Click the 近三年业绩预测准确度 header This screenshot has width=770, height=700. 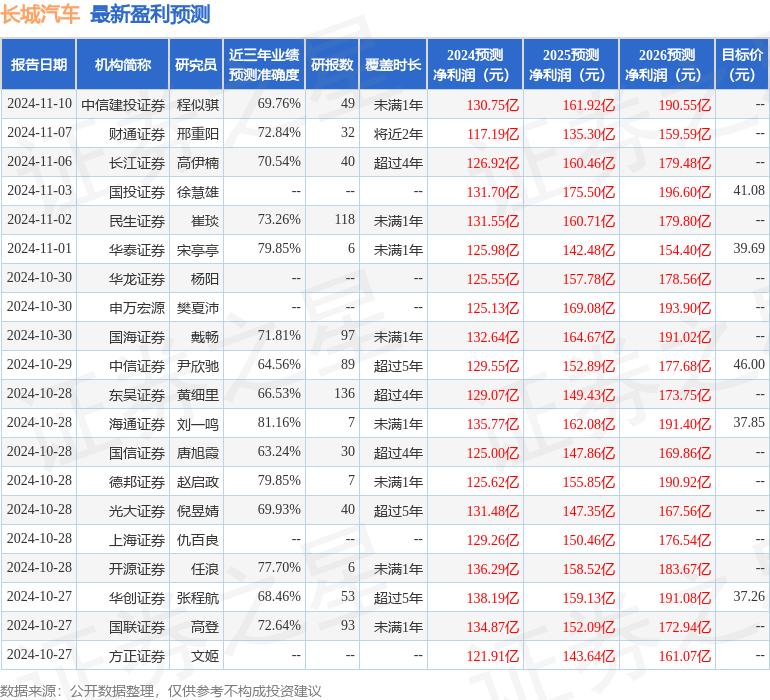[x=264, y=64]
